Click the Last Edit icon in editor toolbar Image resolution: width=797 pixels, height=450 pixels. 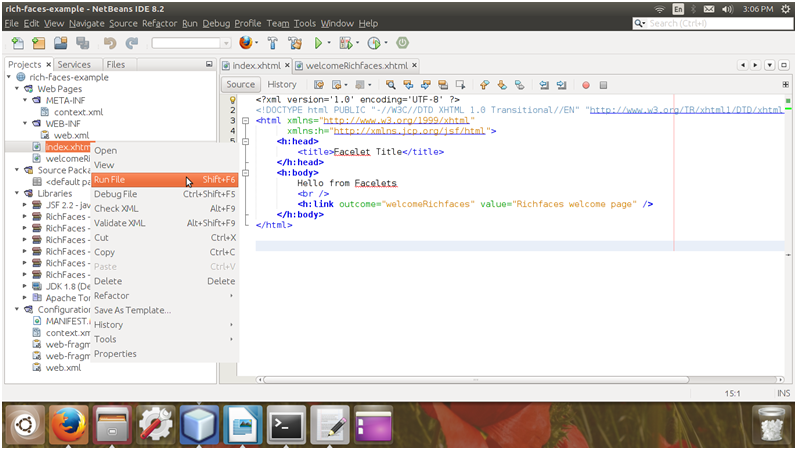coord(319,85)
